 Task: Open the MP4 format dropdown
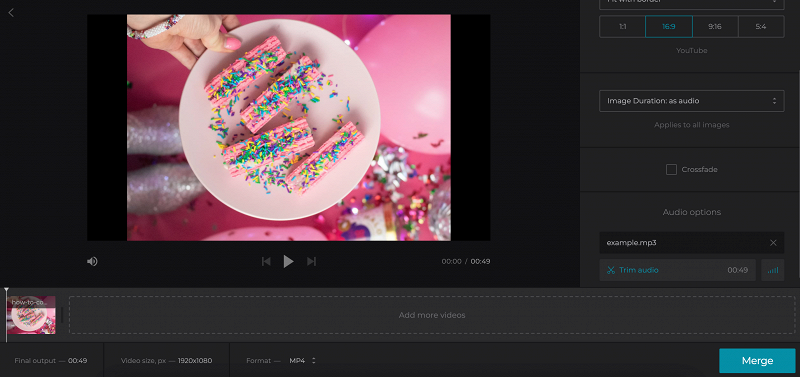point(303,361)
